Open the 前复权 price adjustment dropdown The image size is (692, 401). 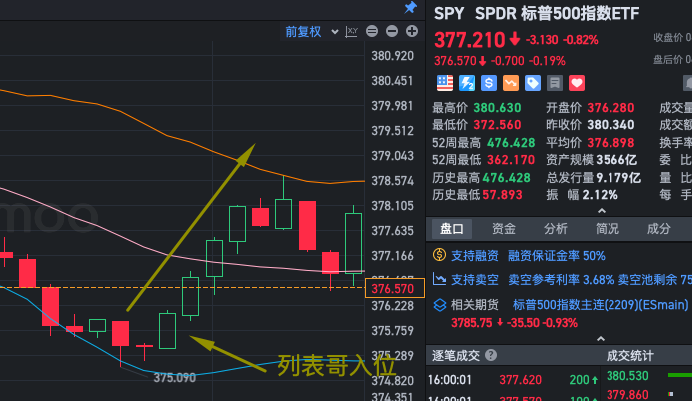pyautogui.click(x=312, y=32)
